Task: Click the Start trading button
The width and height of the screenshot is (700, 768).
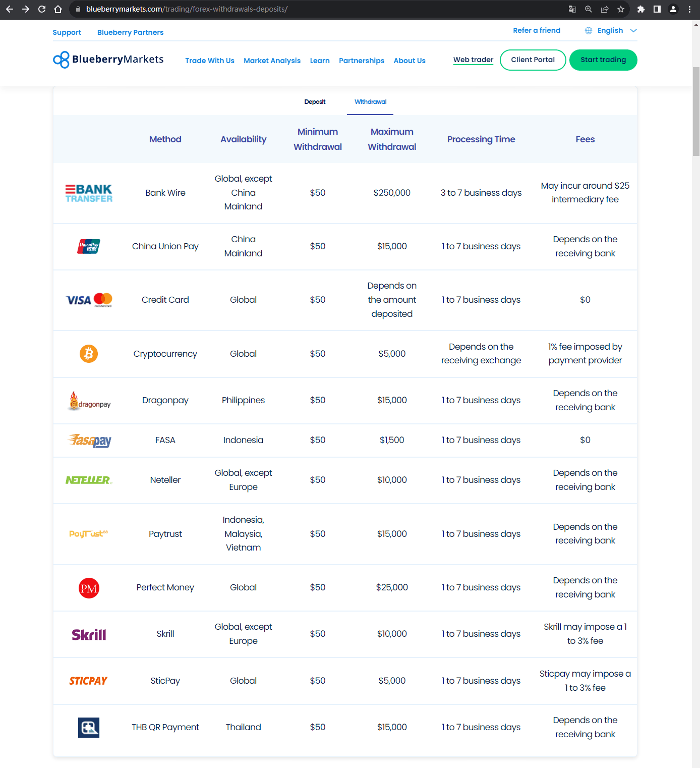Action: point(603,60)
